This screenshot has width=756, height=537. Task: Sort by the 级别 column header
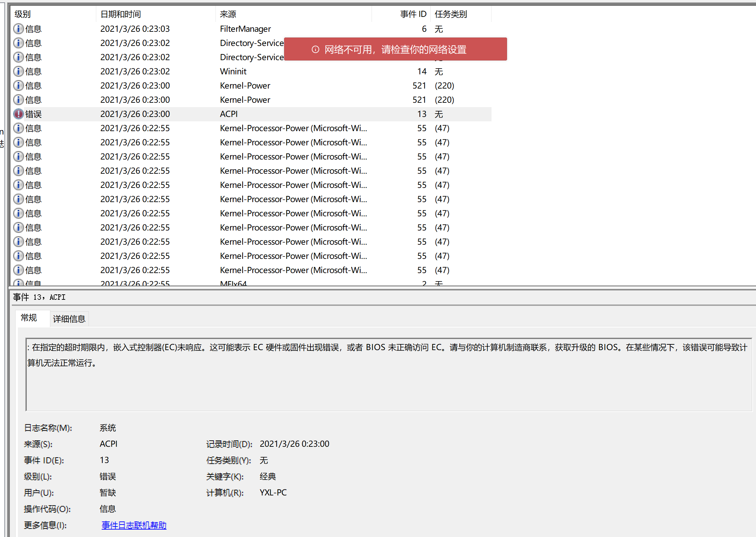click(x=23, y=14)
